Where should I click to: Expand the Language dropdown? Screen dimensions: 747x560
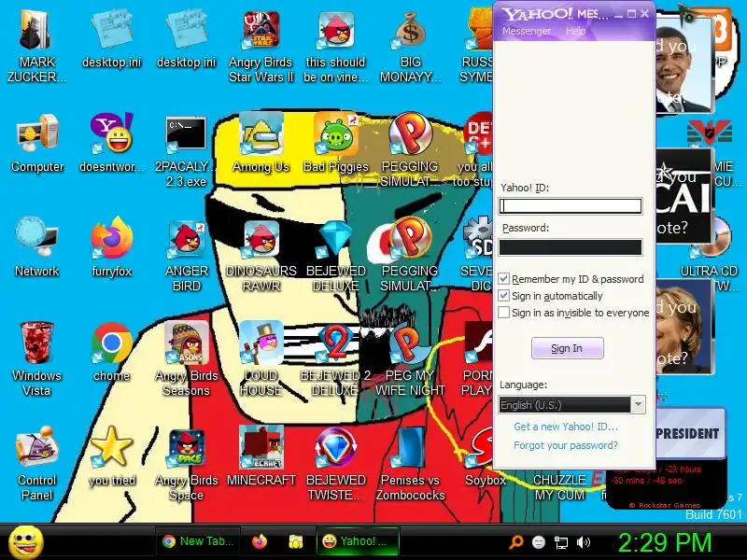[x=638, y=405]
